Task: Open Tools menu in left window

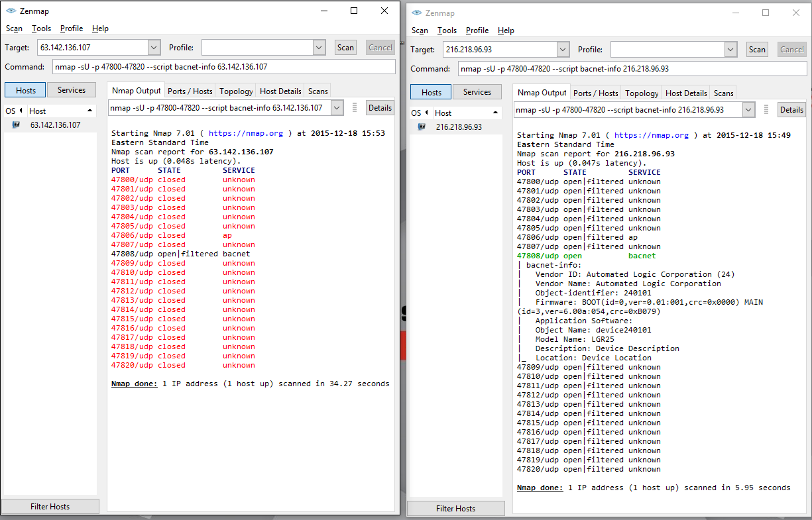Action: [x=41, y=28]
